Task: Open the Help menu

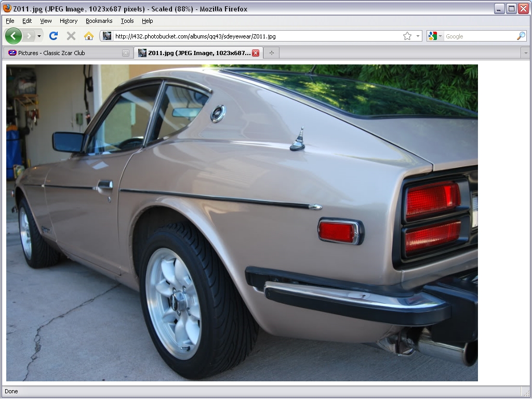Action: click(x=147, y=21)
